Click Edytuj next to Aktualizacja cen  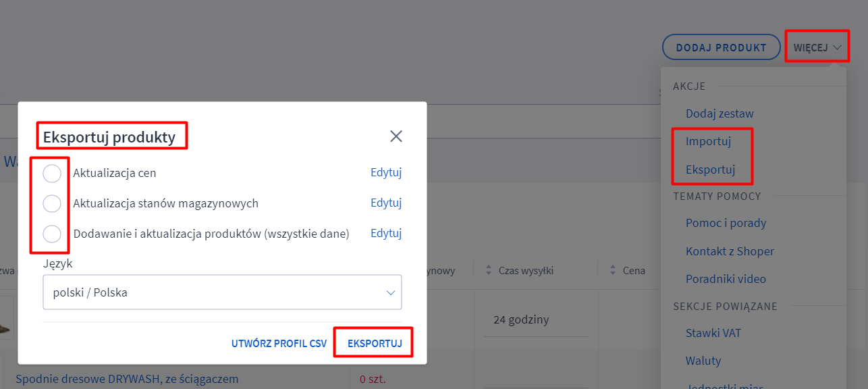[386, 172]
